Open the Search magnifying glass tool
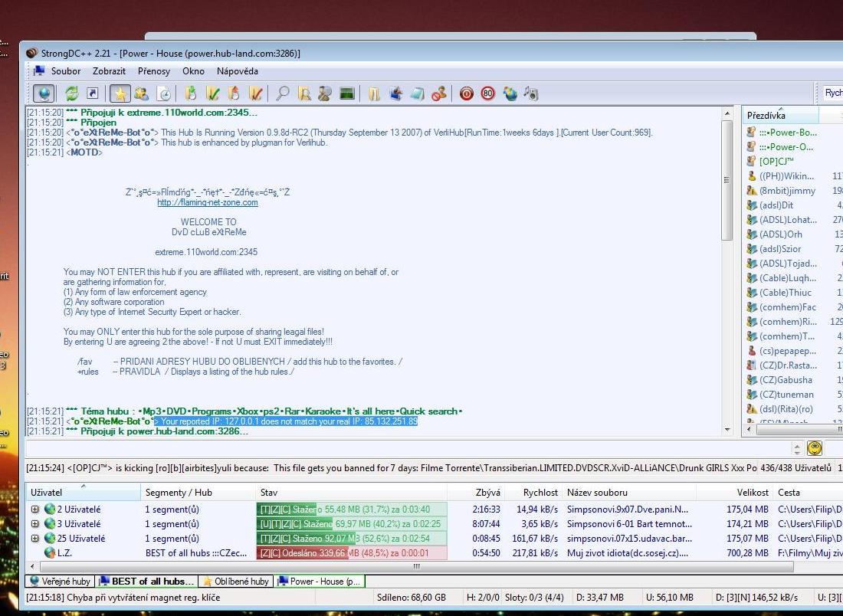The height and width of the screenshot is (616, 843). 283,93
